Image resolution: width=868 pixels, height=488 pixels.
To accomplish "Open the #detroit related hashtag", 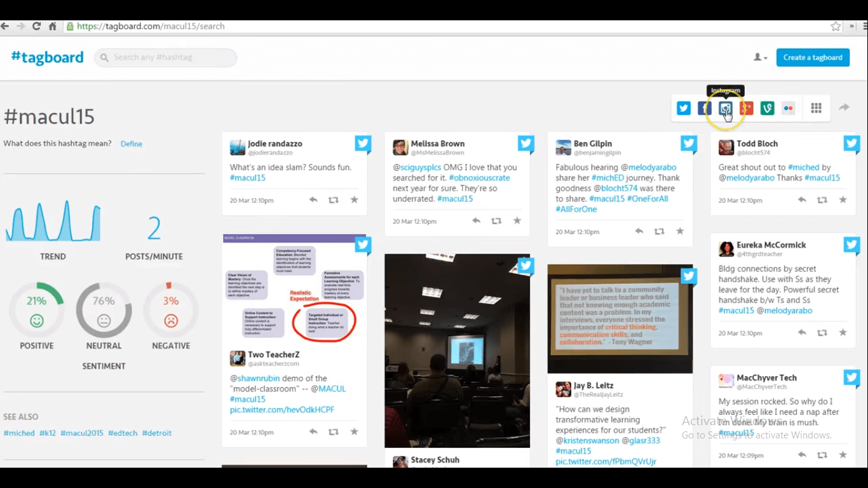I will click(x=157, y=433).
